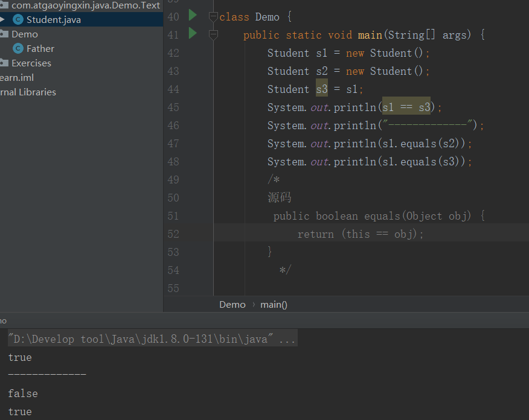Click the return (this == obj) comment line
Viewport: 529px width, 420px height.
[x=361, y=234]
